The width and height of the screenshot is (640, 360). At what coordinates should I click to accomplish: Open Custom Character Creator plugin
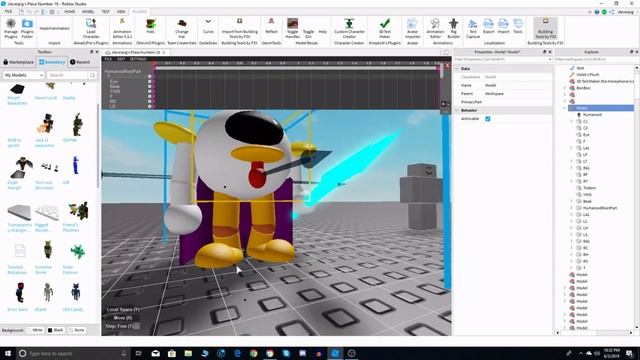coord(349,28)
